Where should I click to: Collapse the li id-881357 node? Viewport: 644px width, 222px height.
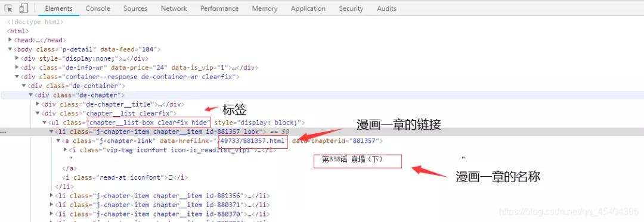click(x=51, y=132)
